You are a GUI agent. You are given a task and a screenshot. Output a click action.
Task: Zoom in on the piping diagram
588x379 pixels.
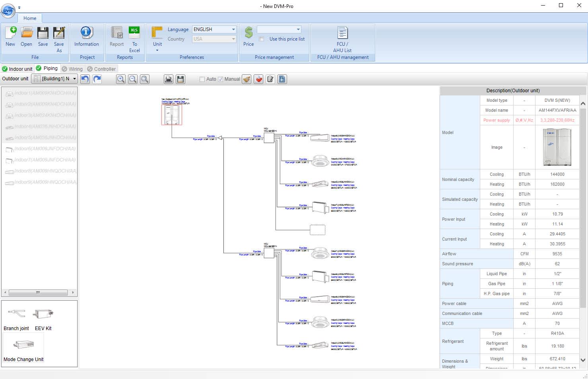pyautogui.click(x=121, y=79)
